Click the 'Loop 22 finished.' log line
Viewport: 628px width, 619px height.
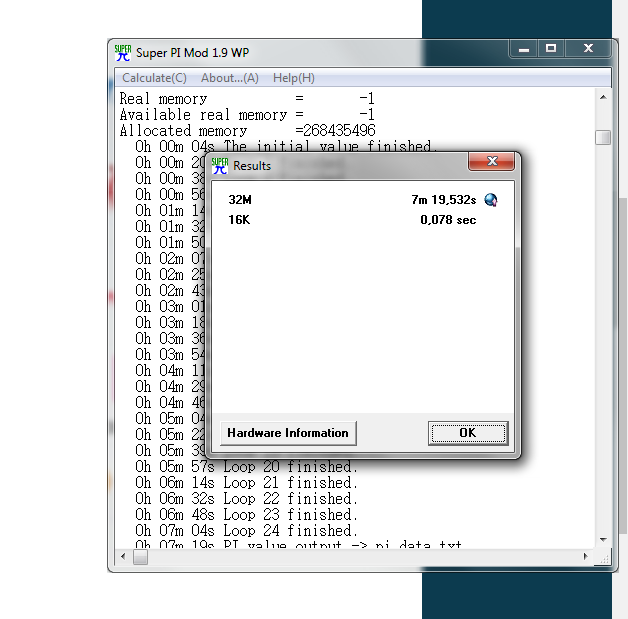246,498
